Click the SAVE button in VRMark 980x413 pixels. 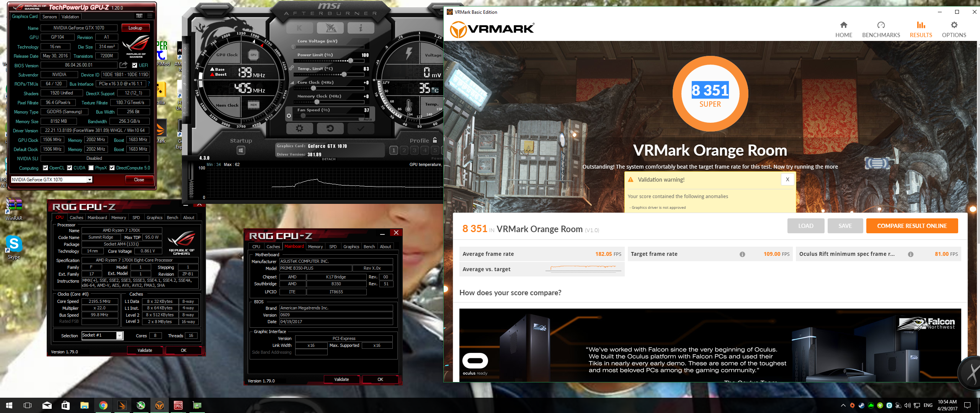point(845,226)
